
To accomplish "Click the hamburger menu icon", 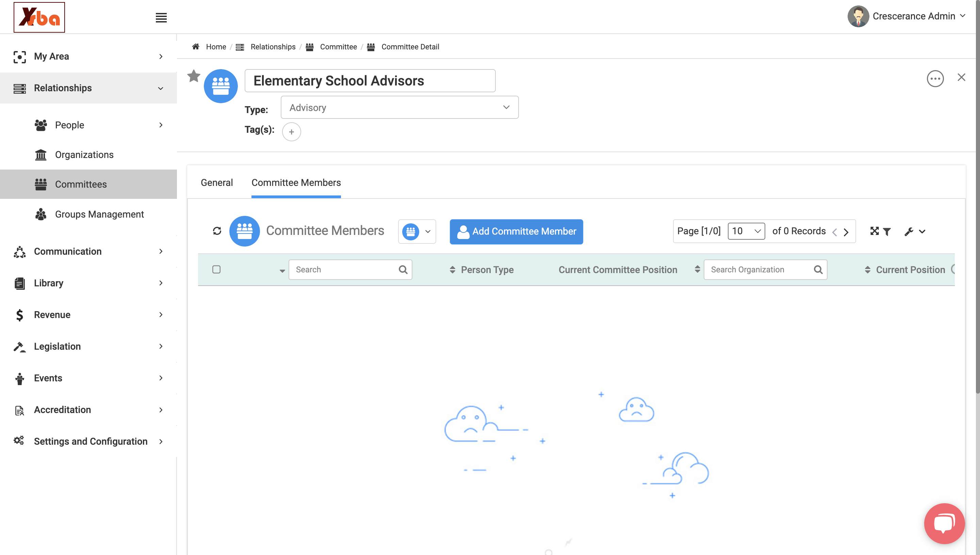I will pos(161,17).
